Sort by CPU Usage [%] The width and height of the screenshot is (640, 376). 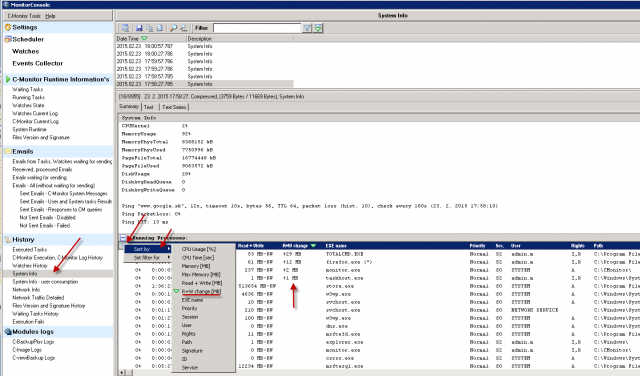(x=199, y=249)
